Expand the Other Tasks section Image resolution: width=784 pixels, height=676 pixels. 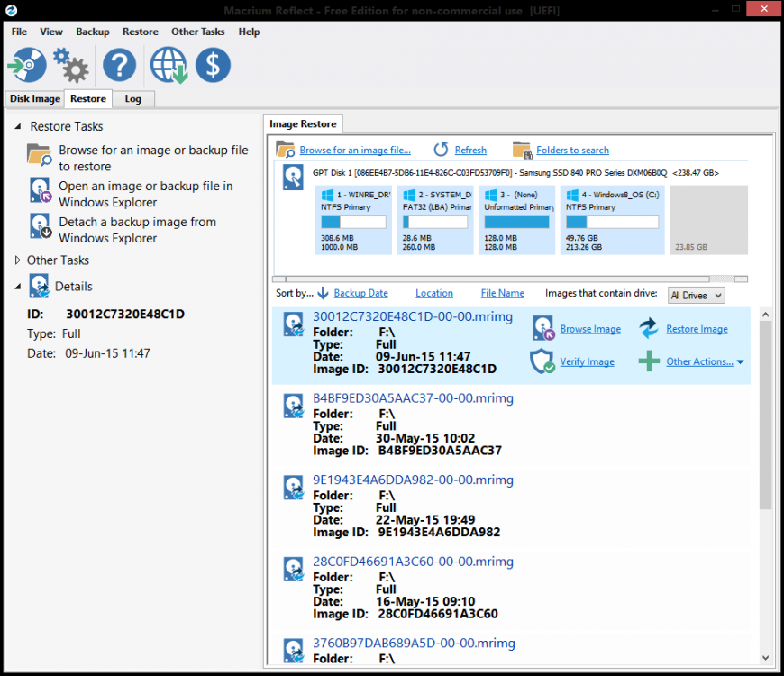click(17, 260)
